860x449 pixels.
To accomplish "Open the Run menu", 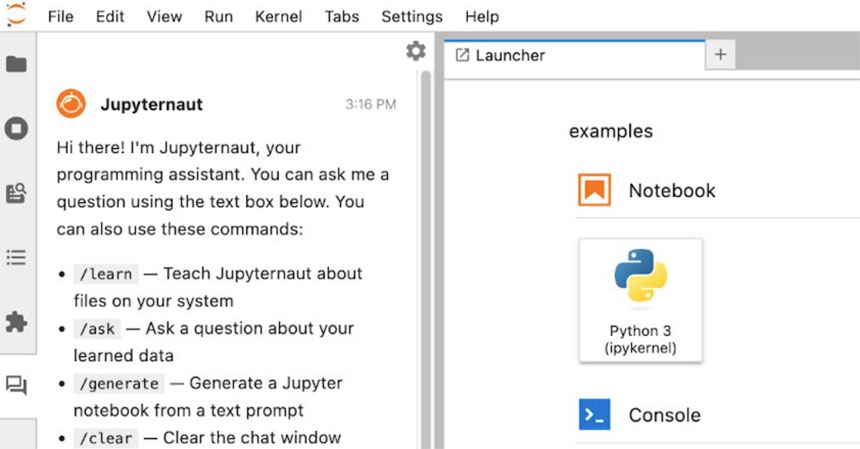I will (218, 17).
